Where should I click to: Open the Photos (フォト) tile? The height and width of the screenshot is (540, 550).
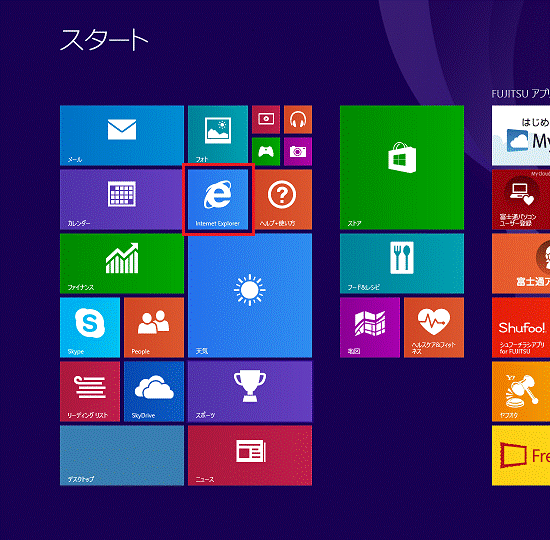[218, 135]
